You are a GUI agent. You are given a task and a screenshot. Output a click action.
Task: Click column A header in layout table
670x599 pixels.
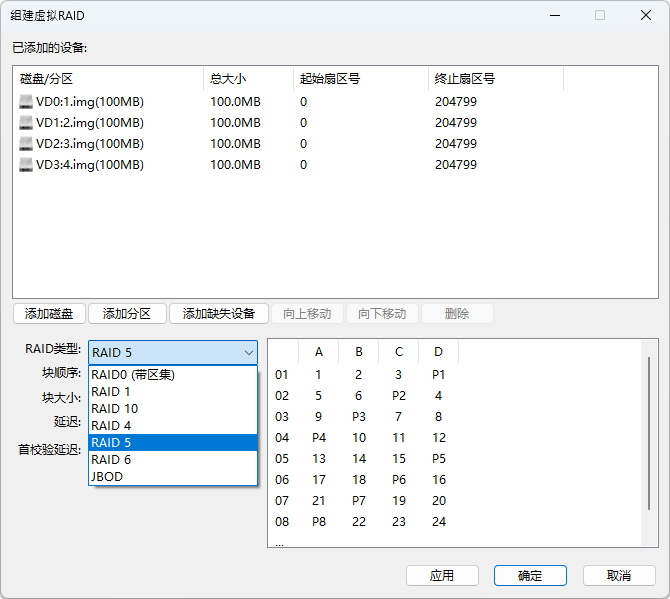coord(319,352)
